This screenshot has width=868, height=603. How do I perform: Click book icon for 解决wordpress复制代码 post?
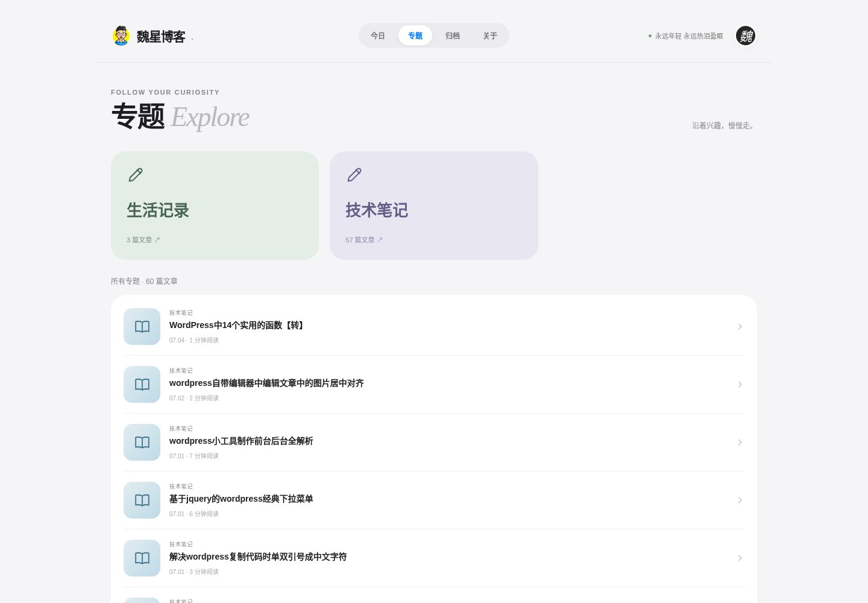point(142,558)
